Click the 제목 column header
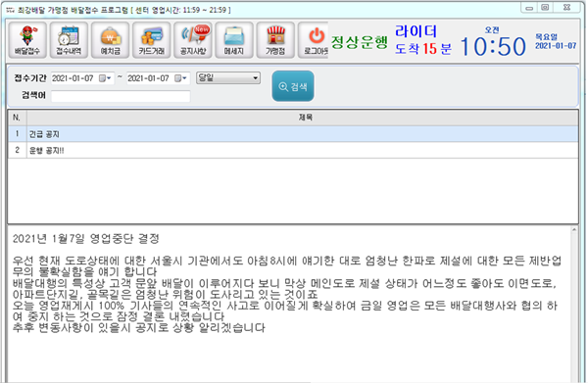This screenshot has height=383, width=588. tap(302, 118)
